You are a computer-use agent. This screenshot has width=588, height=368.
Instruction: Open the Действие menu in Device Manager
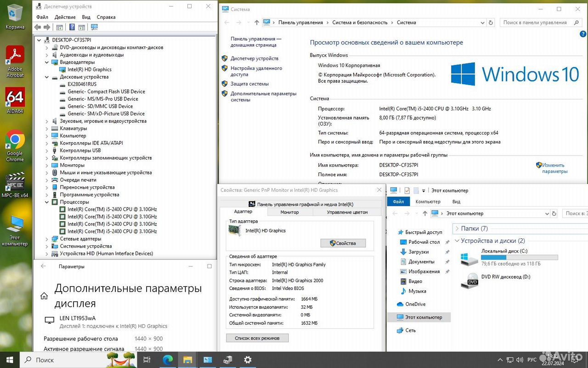pyautogui.click(x=65, y=17)
